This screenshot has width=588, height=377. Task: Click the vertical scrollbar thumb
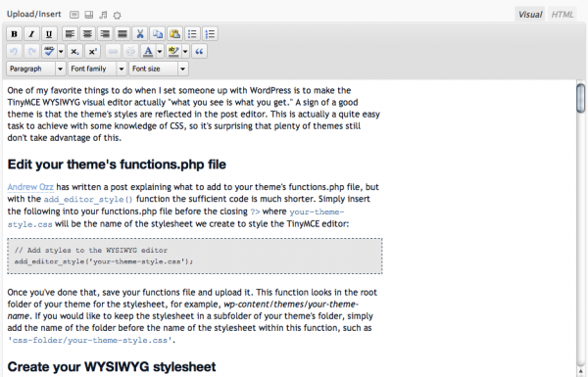(x=581, y=98)
